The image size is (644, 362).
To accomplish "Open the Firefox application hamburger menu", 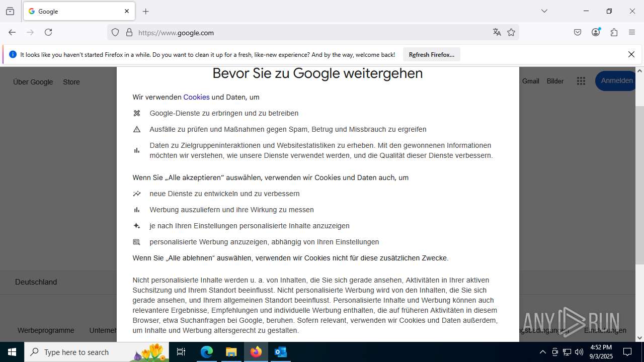I will click(632, 32).
